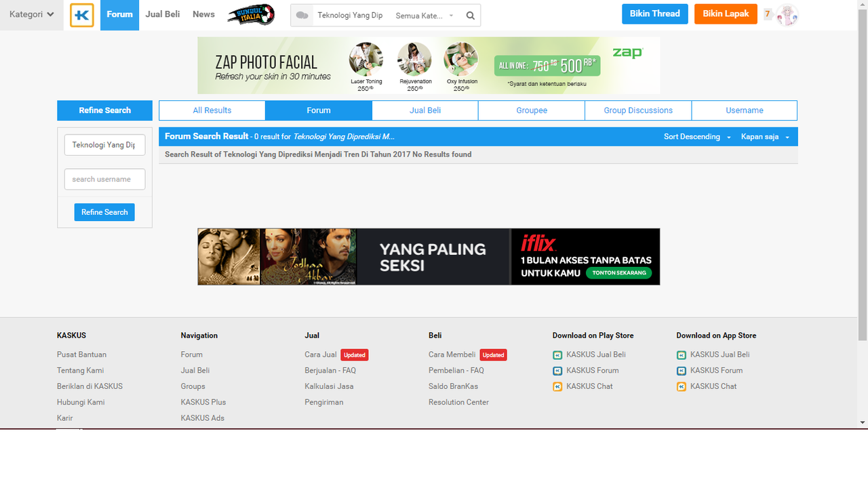Open Resolution Center link
This screenshot has width=868, height=488.
458,402
